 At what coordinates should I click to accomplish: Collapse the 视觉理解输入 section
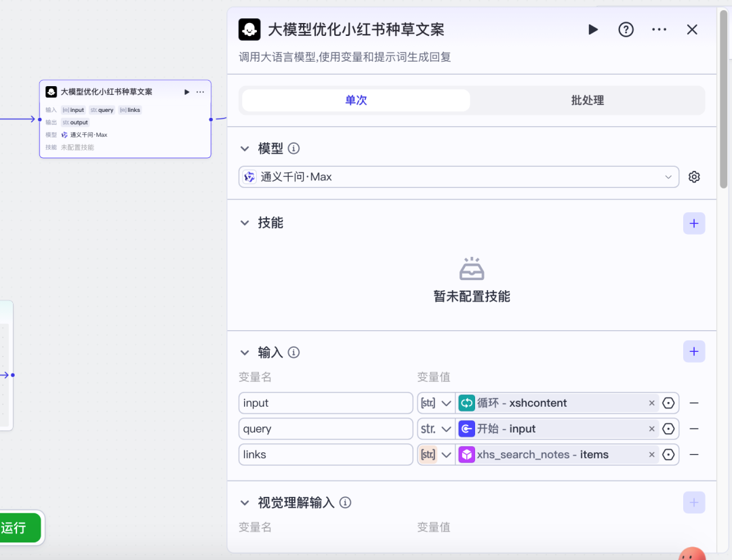click(245, 503)
